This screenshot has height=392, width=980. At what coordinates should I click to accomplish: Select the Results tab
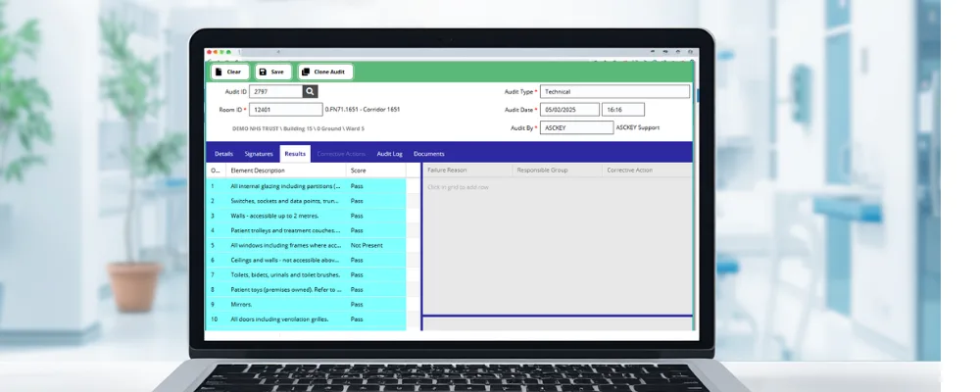(x=295, y=154)
